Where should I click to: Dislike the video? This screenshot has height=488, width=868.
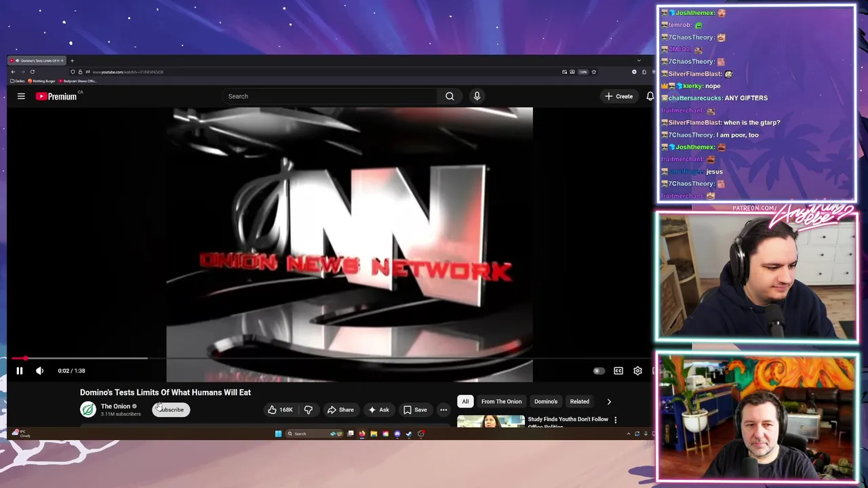click(x=309, y=409)
